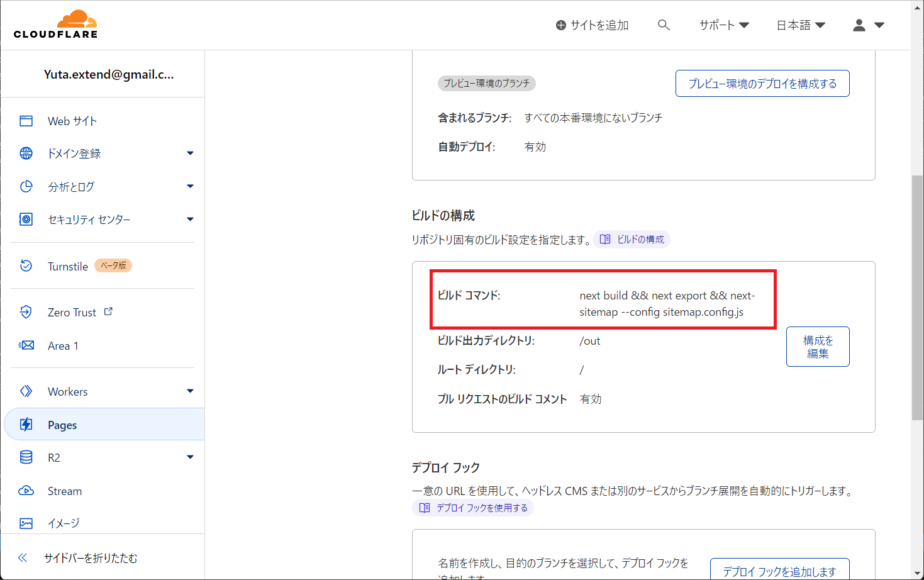The width and height of the screenshot is (924, 580).
Task: Click the 構成を編集 button
Action: tap(818, 347)
